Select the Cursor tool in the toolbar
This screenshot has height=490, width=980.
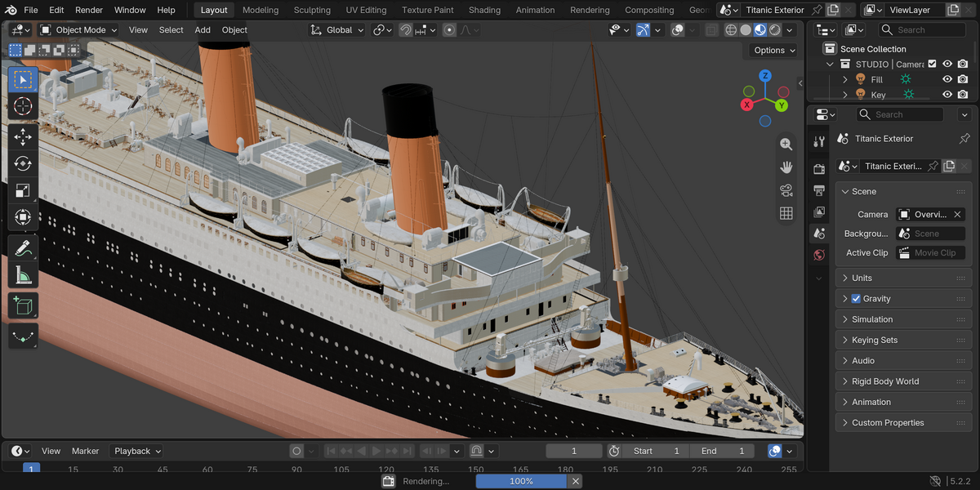coord(23,107)
